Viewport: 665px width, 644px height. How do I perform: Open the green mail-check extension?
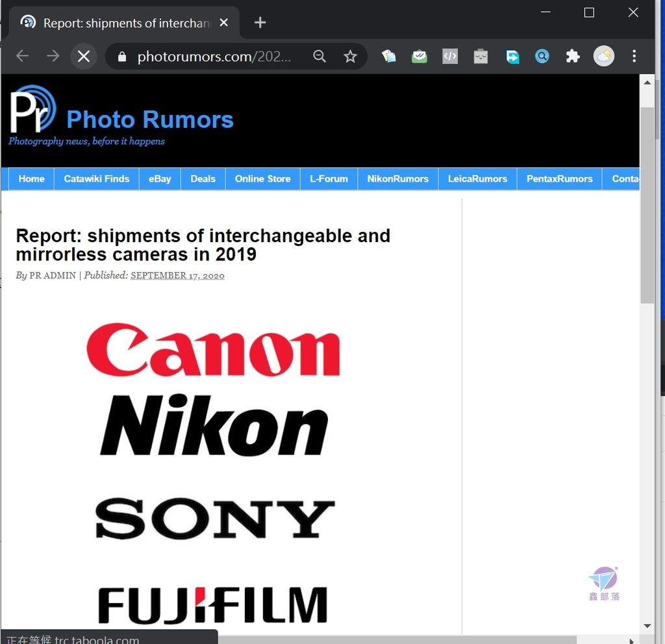point(419,56)
